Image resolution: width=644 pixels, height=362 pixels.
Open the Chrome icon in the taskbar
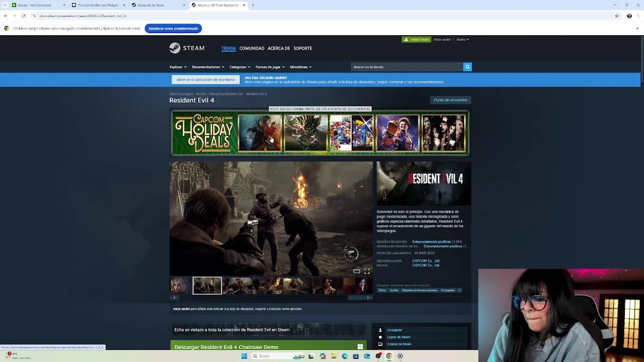pos(389,356)
